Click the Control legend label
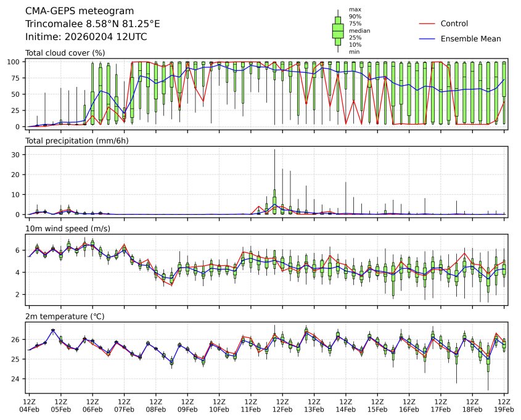Image resolution: width=521 pixels, height=420 pixels. (454, 23)
